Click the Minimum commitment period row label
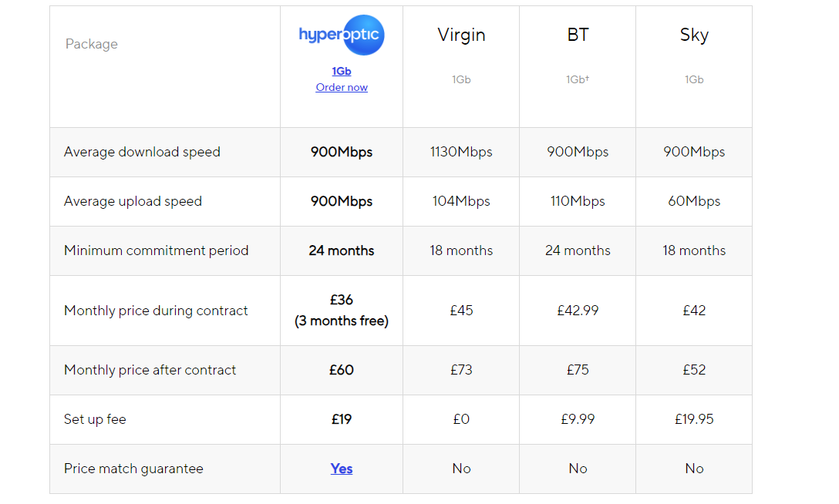839x504 pixels. tap(157, 250)
